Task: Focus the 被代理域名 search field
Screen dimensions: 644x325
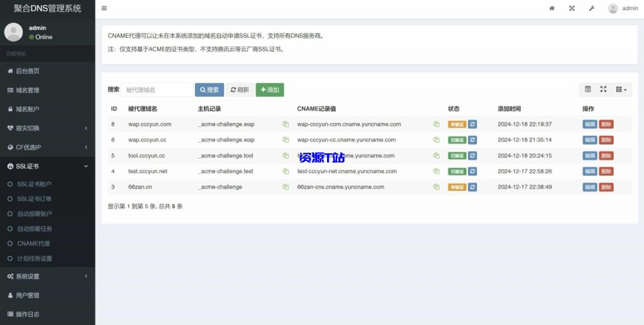Action: coord(157,90)
